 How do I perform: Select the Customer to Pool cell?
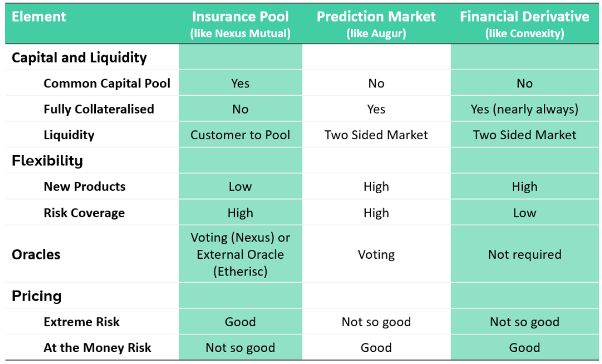pos(240,135)
